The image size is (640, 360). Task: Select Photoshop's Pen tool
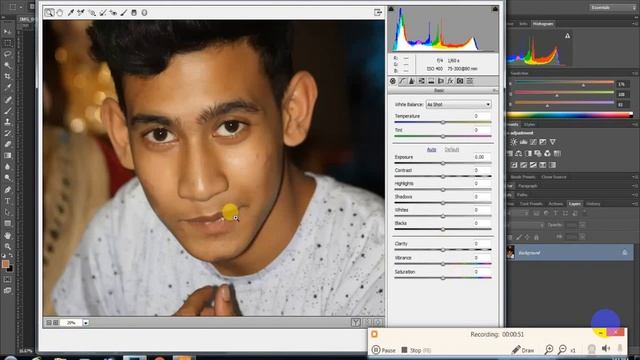coord(7,189)
